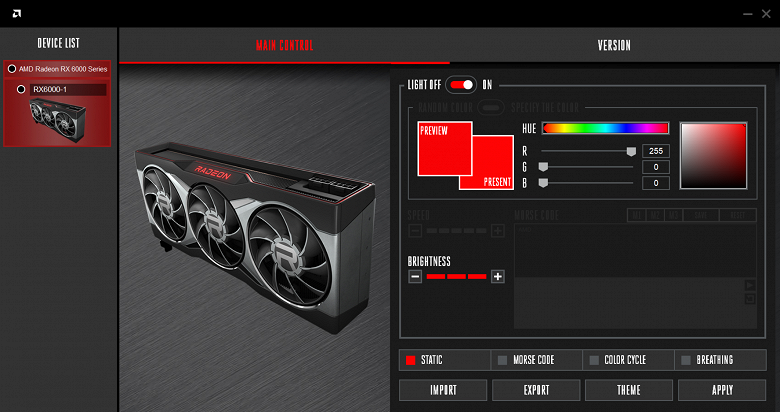
Task: Click the R channel slider handle
Action: click(631, 151)
